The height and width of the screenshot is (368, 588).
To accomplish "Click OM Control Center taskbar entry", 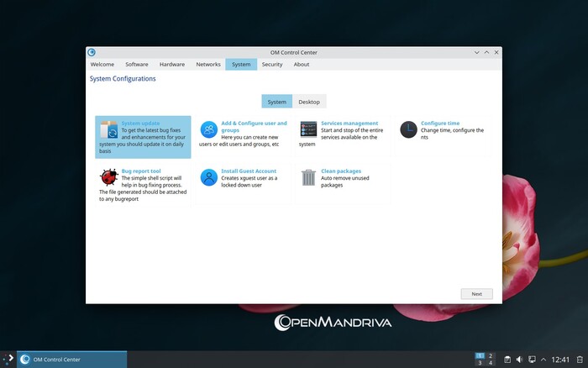I will tap(71, 360).
